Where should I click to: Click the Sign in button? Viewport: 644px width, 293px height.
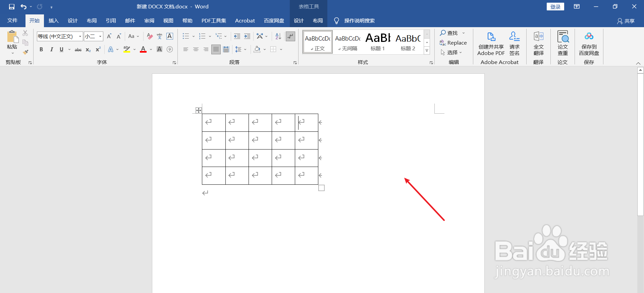555,7
